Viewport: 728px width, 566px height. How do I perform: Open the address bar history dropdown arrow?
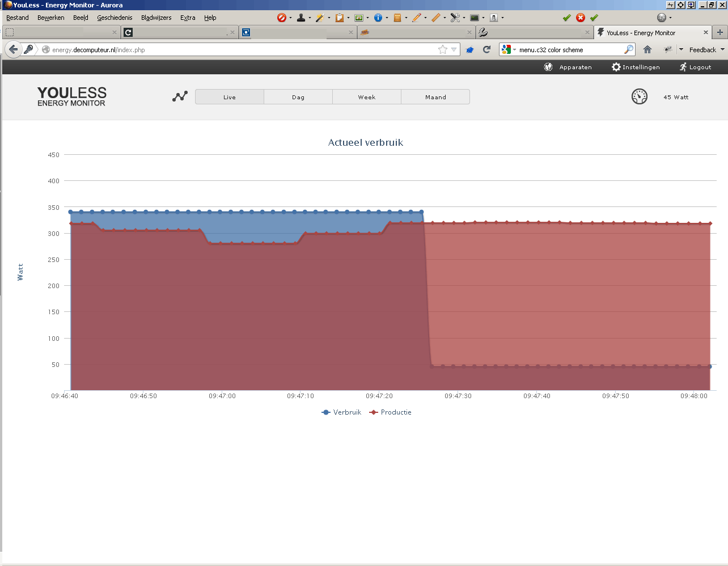(454, 49)
